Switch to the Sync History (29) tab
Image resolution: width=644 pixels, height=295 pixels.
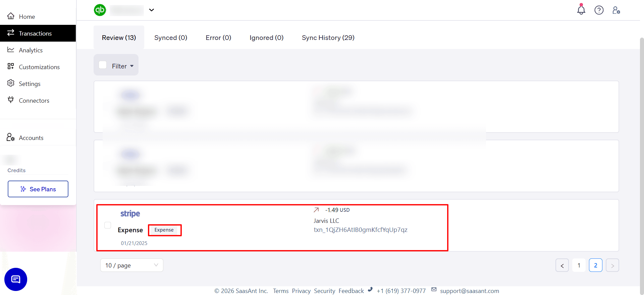click(x=328, y=38)
